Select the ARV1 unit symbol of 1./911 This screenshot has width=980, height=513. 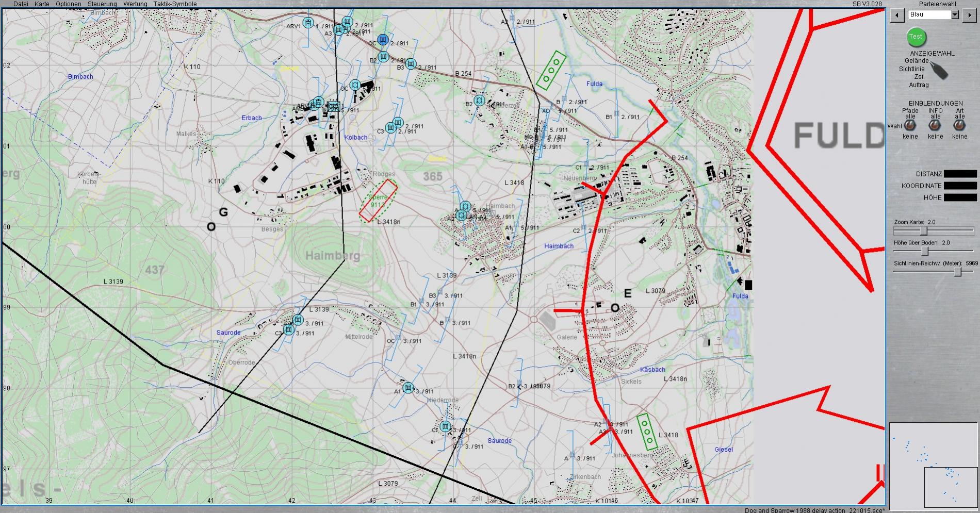coord(308,22)
